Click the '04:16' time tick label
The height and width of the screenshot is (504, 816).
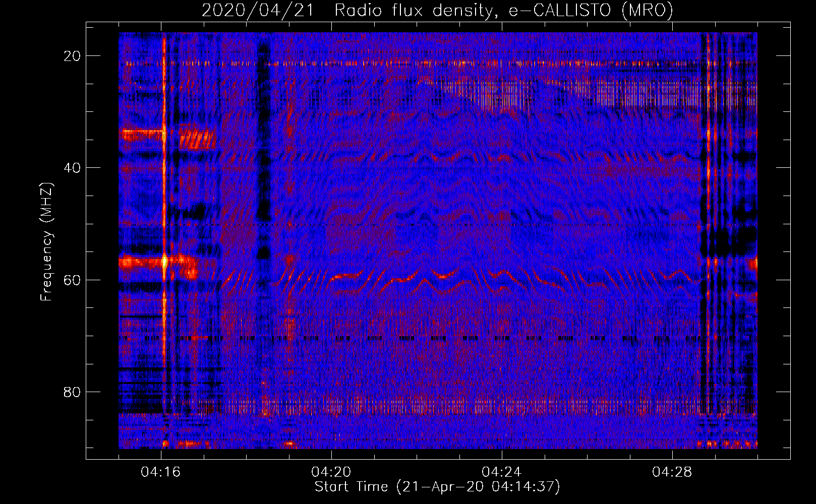[161, 472]
